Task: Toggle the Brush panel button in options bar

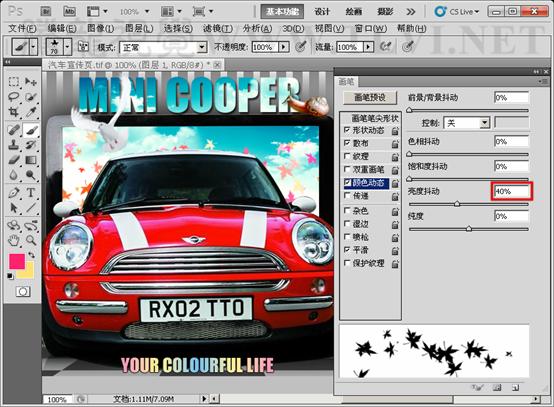Action: pyautogui.click(x=83, y=47)
